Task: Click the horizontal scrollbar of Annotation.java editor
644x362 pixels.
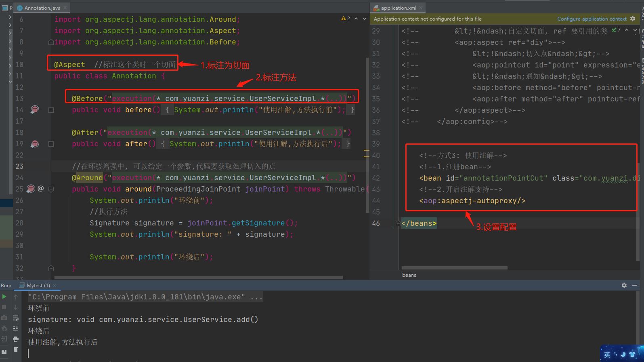Action: tap(199, 278)
